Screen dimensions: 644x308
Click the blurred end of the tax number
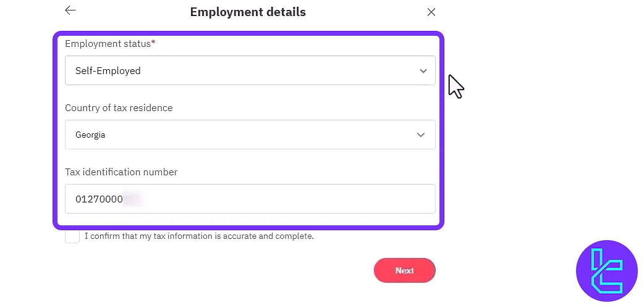[x=133, y=199]
